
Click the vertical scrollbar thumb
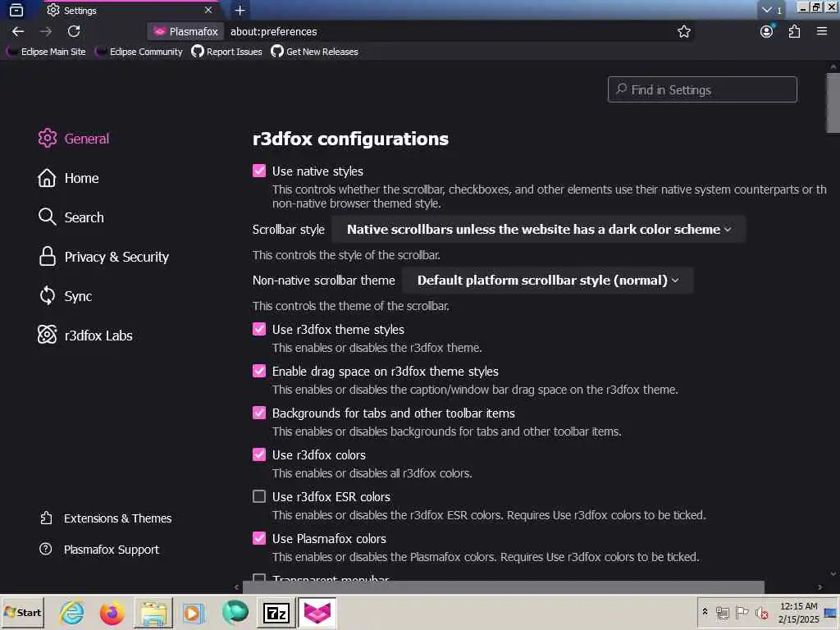(833, 103)
